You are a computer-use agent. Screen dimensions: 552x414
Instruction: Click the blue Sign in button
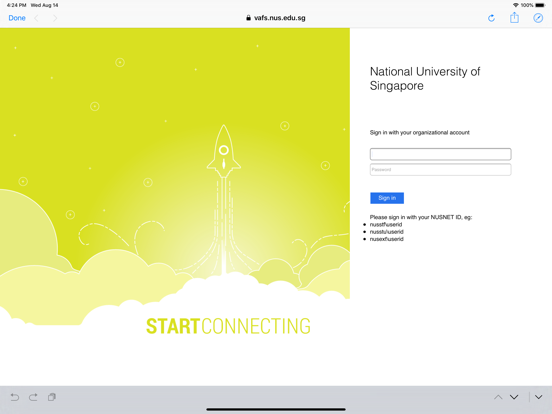tap(387, 198)
